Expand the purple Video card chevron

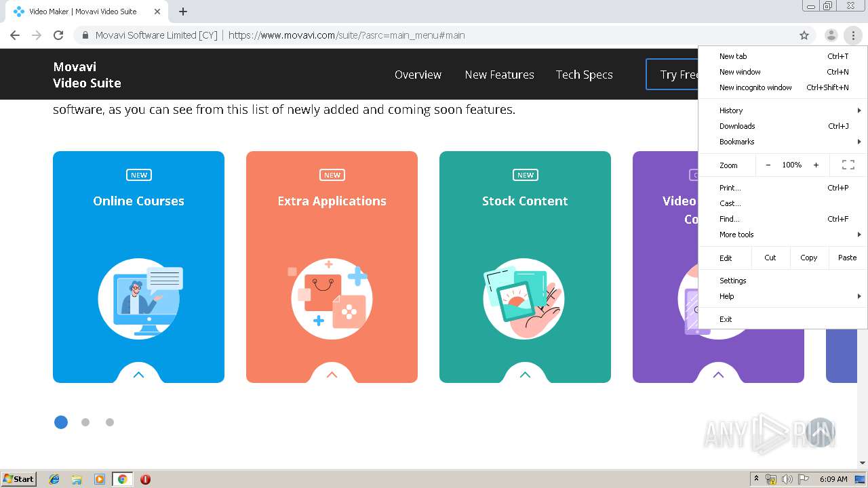click(x=718, y=374)
